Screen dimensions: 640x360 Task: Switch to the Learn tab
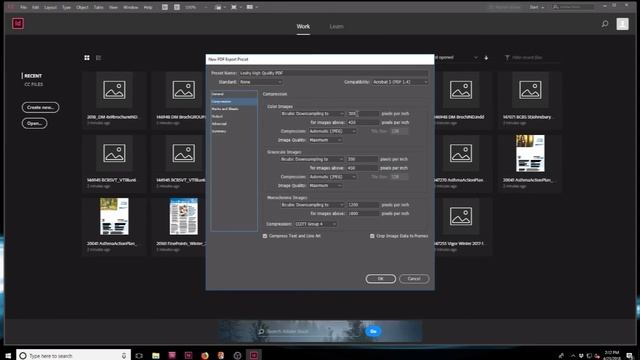336,27
